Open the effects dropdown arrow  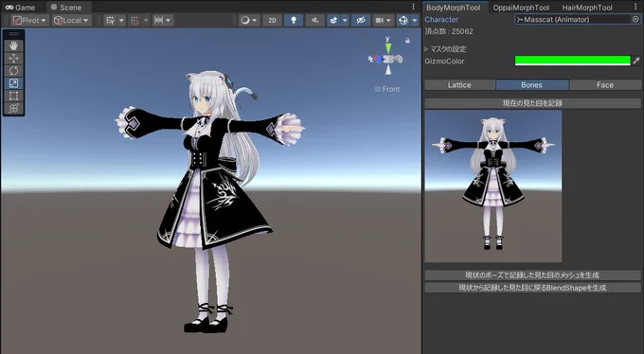click(345, 20)
